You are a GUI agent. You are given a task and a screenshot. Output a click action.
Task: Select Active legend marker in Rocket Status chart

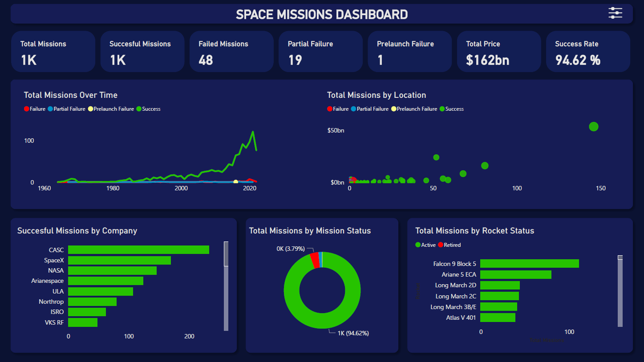pos(418,245)
